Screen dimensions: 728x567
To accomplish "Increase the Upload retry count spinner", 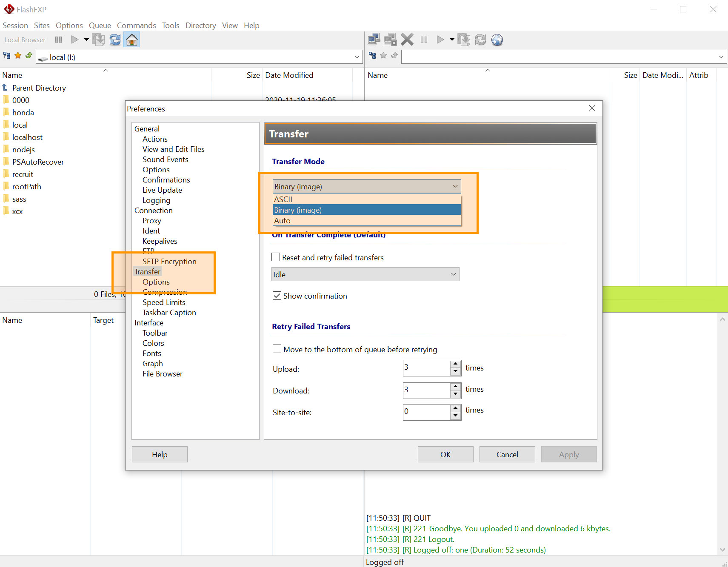I will pos(455,364).
